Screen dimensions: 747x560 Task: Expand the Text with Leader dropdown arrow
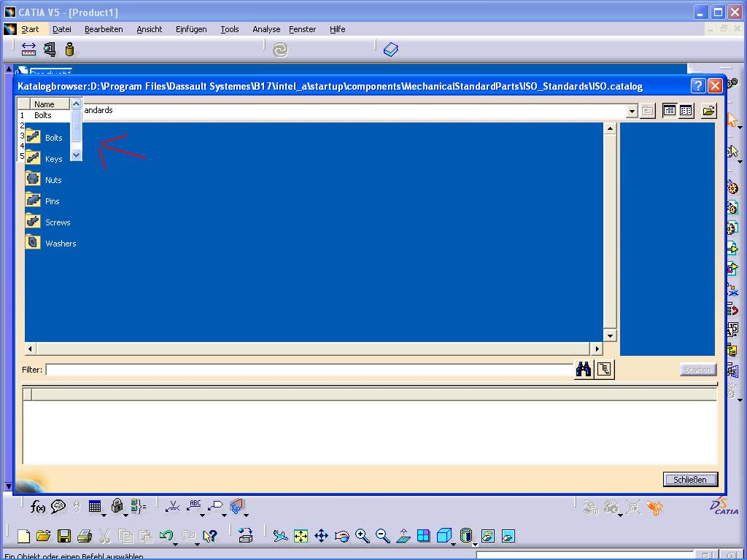click(203, 515)
